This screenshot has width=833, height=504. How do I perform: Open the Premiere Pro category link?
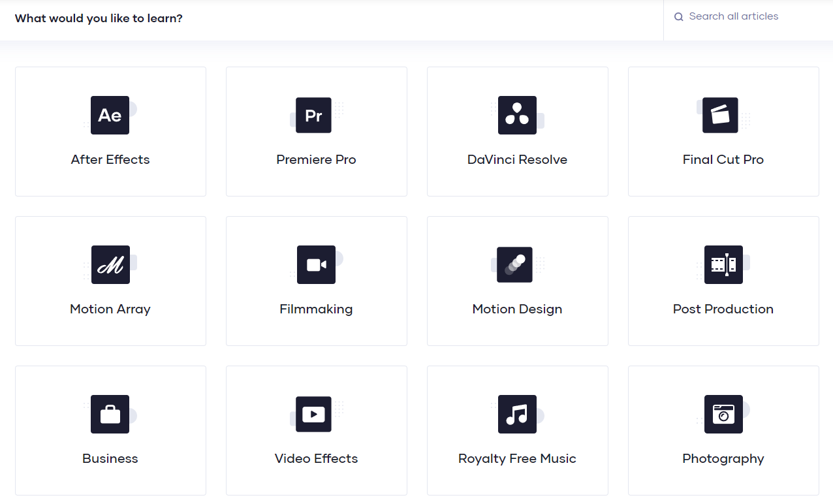[317, 131]
